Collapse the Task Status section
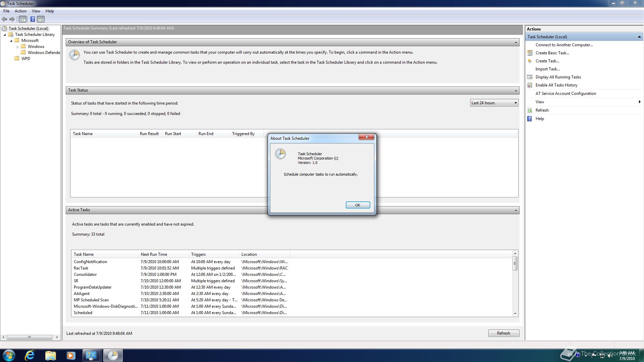The height and width of the screenshot is (362, 644). (516, 90)
